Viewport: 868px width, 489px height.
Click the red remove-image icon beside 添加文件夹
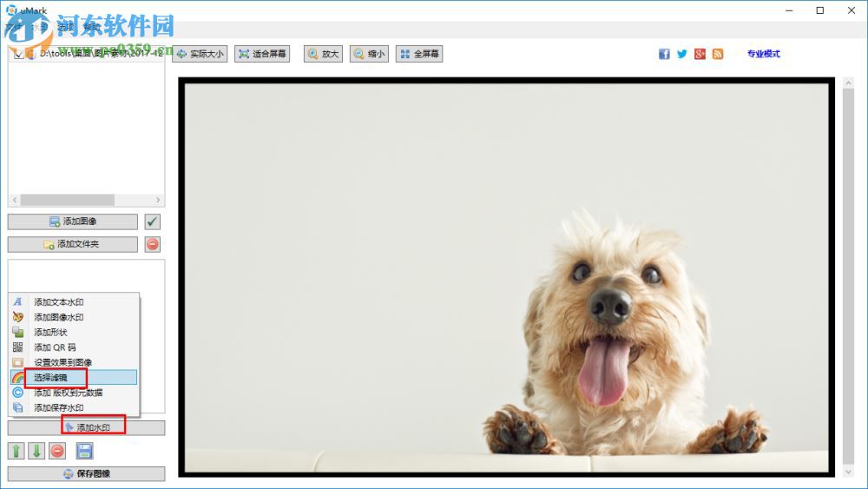pyautogui.click(x=152, y=244)
